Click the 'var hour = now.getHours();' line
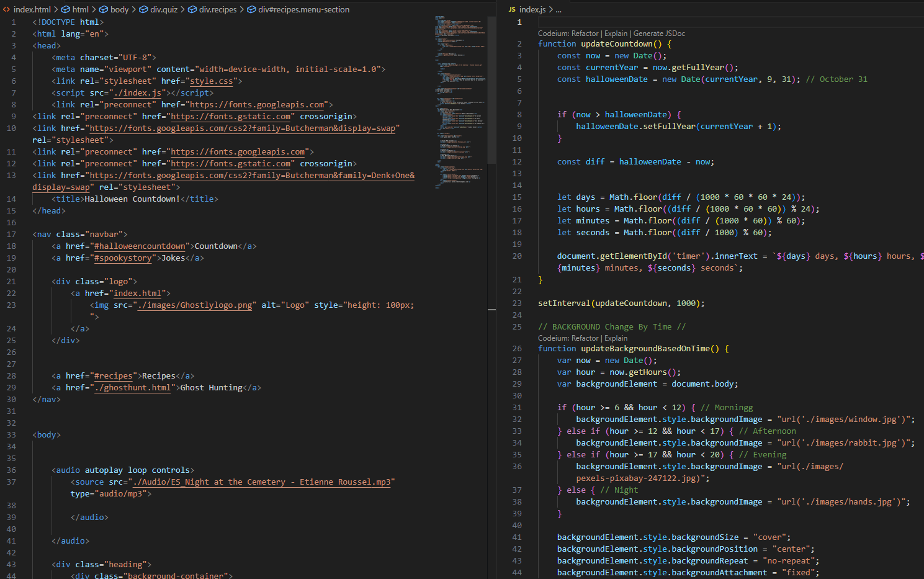This screenshot has height=579, width=924. (619, 372)
